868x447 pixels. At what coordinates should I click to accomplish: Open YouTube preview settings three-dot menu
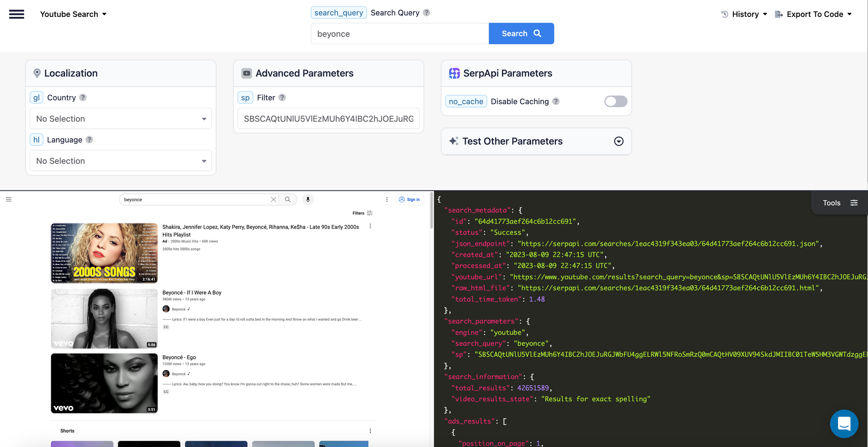(387, 200)
